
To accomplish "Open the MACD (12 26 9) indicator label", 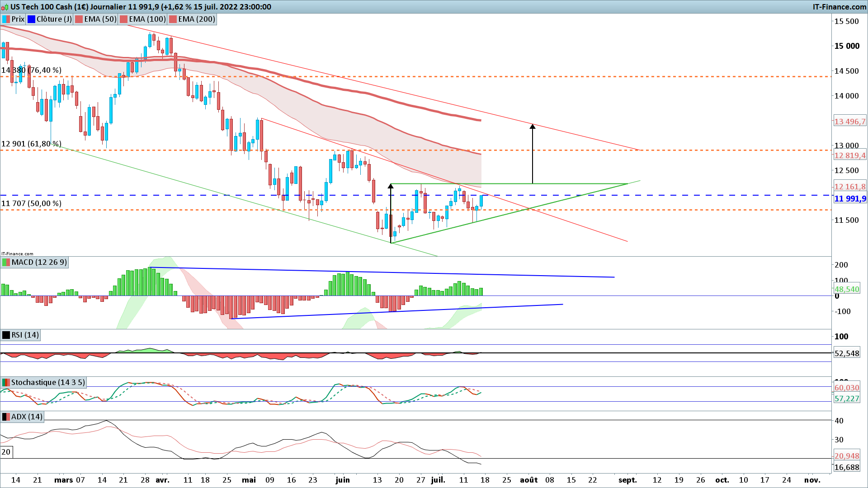I will tap(39, 263).
